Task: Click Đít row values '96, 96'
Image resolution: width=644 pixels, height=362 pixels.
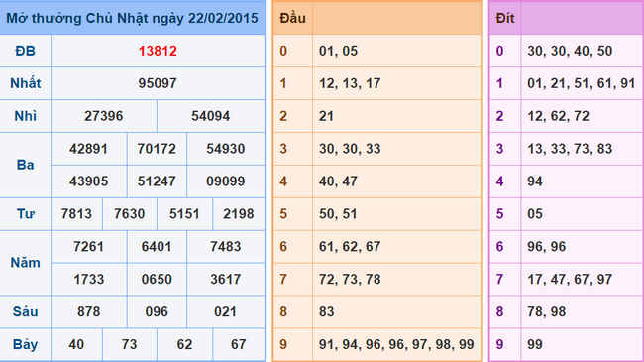Action: 546,246
